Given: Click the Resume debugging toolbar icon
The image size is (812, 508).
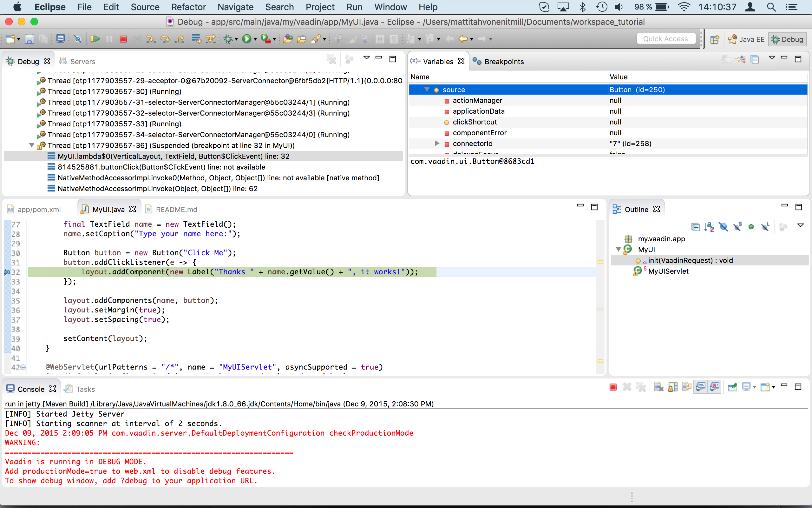Looking at the screenshot, I should tap(95, 39).
